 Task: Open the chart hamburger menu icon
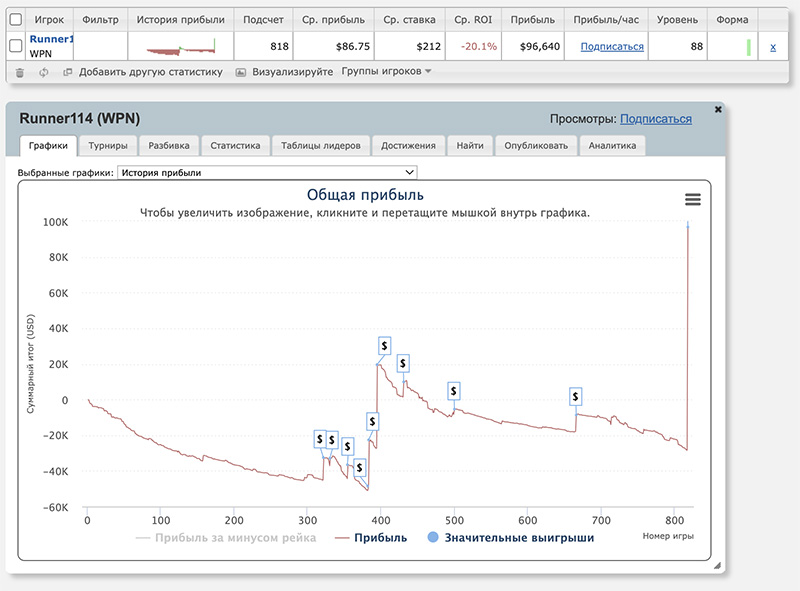point(693,200)
